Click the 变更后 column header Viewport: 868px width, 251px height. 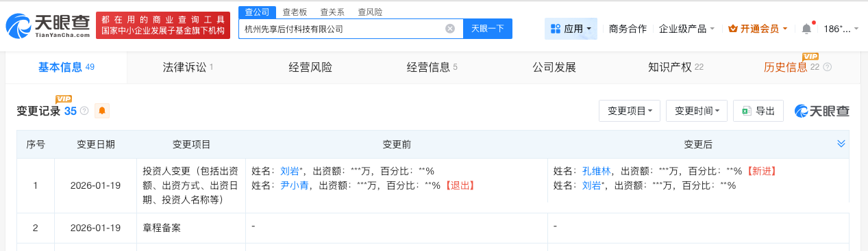pyautogui.click(x=698, y=144)
